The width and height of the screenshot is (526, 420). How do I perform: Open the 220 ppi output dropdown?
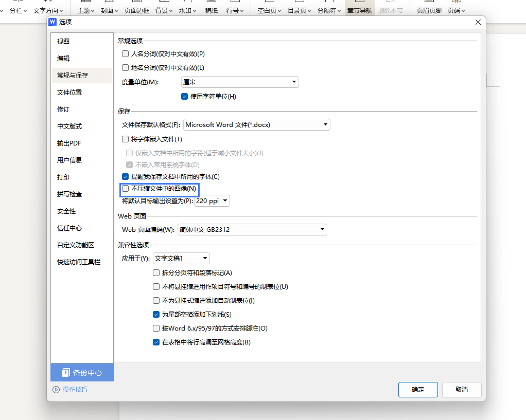coord(212,201)
